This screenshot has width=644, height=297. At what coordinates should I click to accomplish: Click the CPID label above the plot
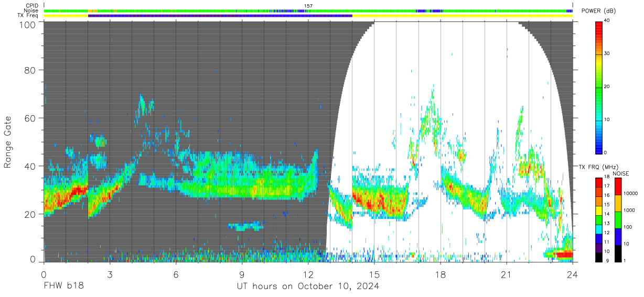31,6
